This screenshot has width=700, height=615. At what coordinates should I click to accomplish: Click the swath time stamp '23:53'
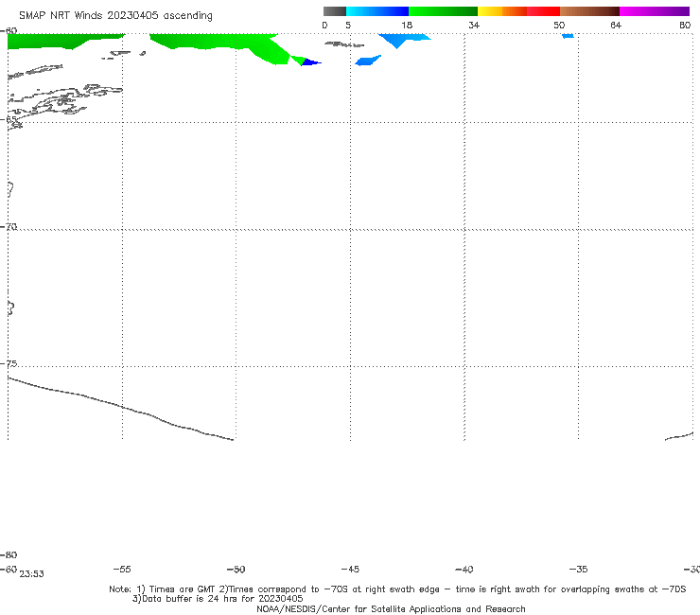[31, 574]
